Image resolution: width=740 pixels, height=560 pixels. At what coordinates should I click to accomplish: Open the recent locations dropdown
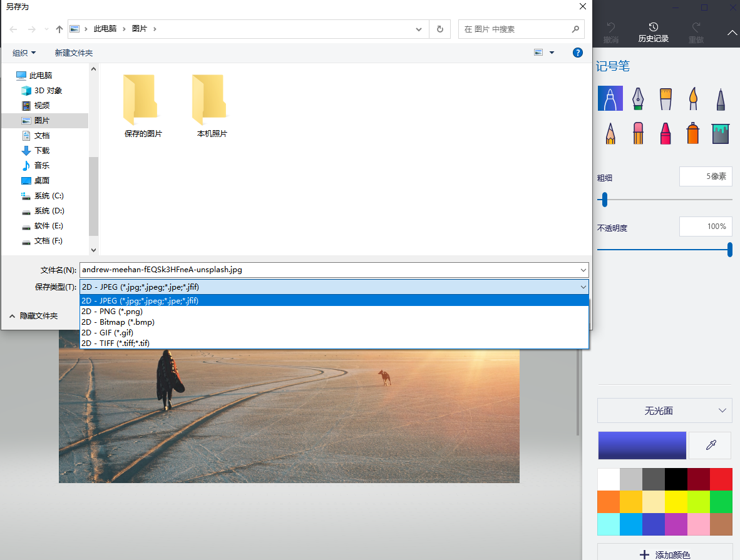[46, 29]
